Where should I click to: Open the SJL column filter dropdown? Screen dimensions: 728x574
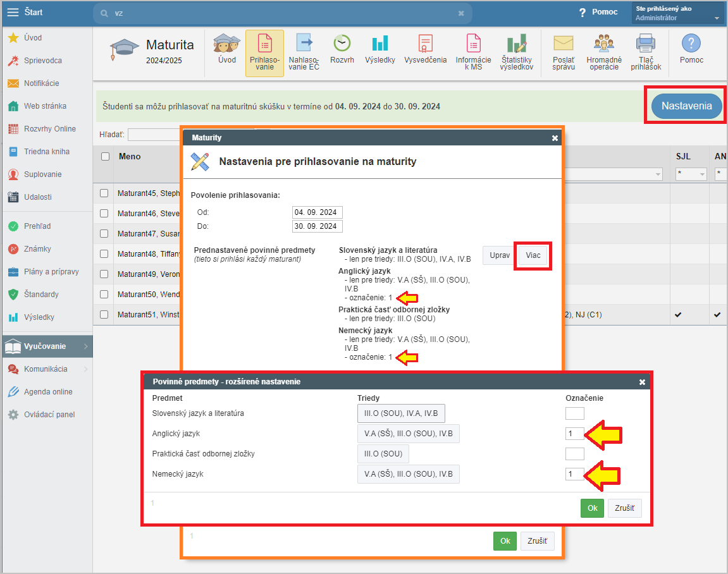(x=690, y=174)
